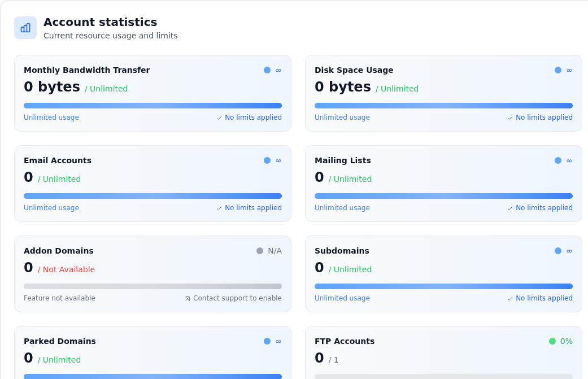This screenshot has width=588, height=379.
Task: Click Current resource usage and limits subtitle
Action: (111, 36)
